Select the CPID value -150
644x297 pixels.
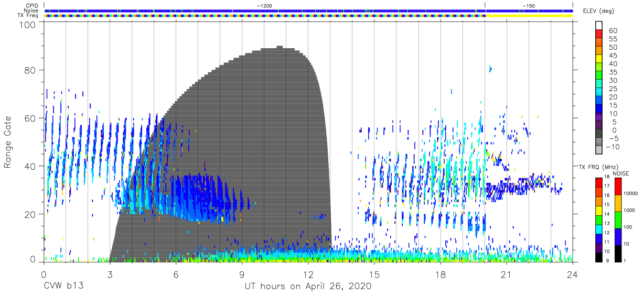529,5
